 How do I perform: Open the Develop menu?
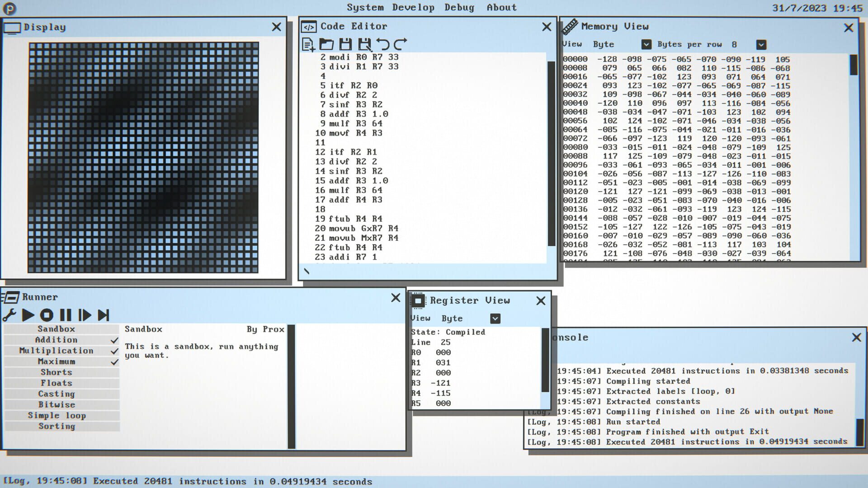(x=413, y=7)
